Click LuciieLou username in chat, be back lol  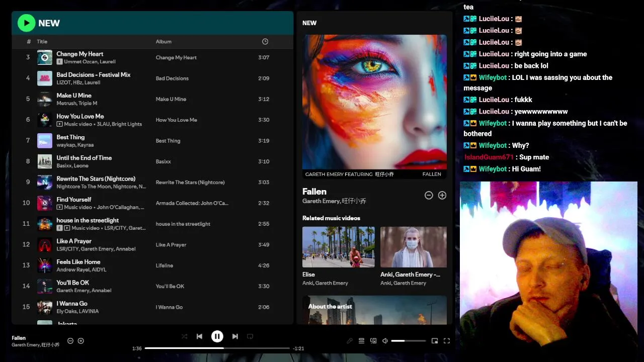click(x=494, y=66)
